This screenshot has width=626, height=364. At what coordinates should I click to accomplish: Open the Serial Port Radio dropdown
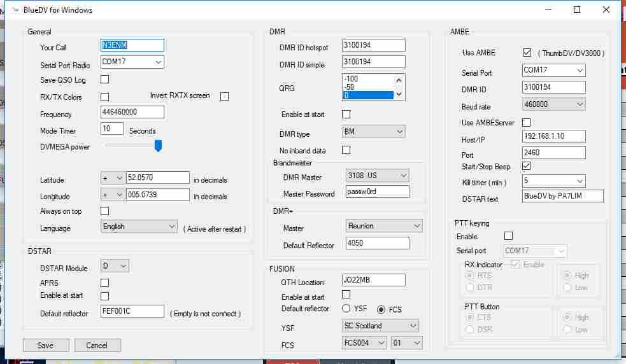click(132, 62)
